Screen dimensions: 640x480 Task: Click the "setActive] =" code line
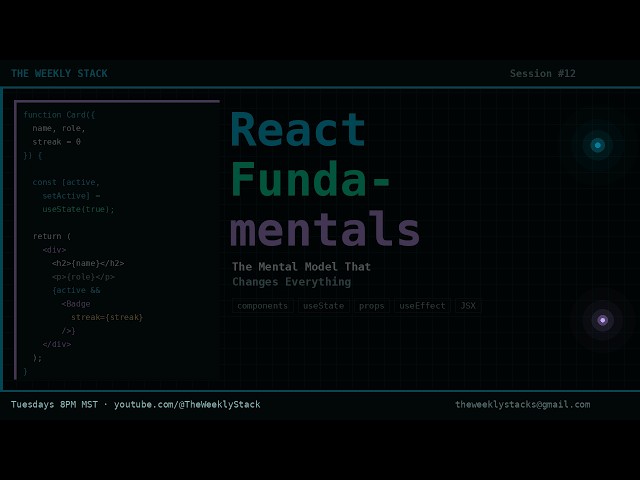click(x=71, y=196)
